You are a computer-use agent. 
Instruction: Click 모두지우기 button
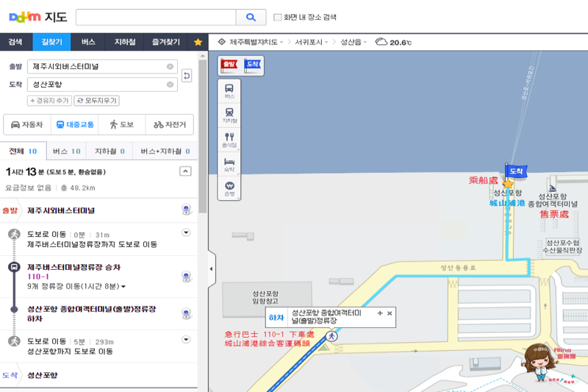(97, 101)
